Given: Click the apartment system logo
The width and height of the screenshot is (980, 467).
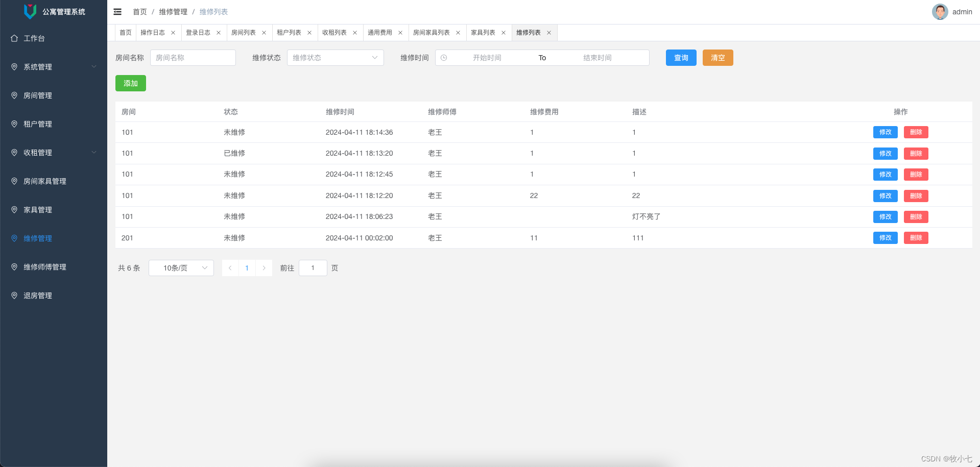Looking at the screenshot, I should coord(30,11).
